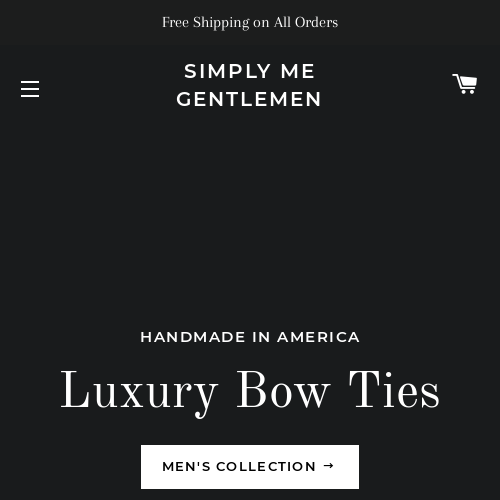
Task: Click the dark hero slideshow area
Action: pos(250,217)
